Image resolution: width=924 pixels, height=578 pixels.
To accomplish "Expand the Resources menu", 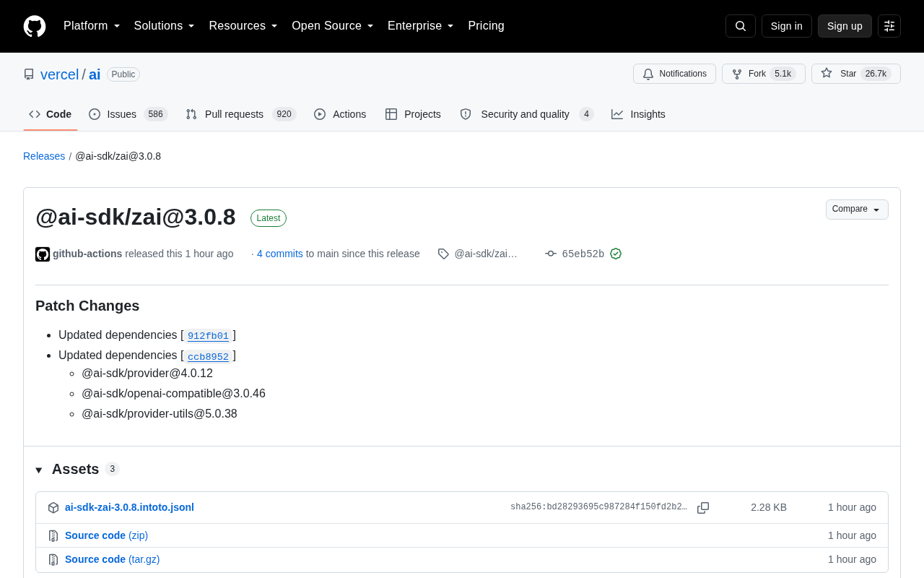I will (x=243, y=26).
